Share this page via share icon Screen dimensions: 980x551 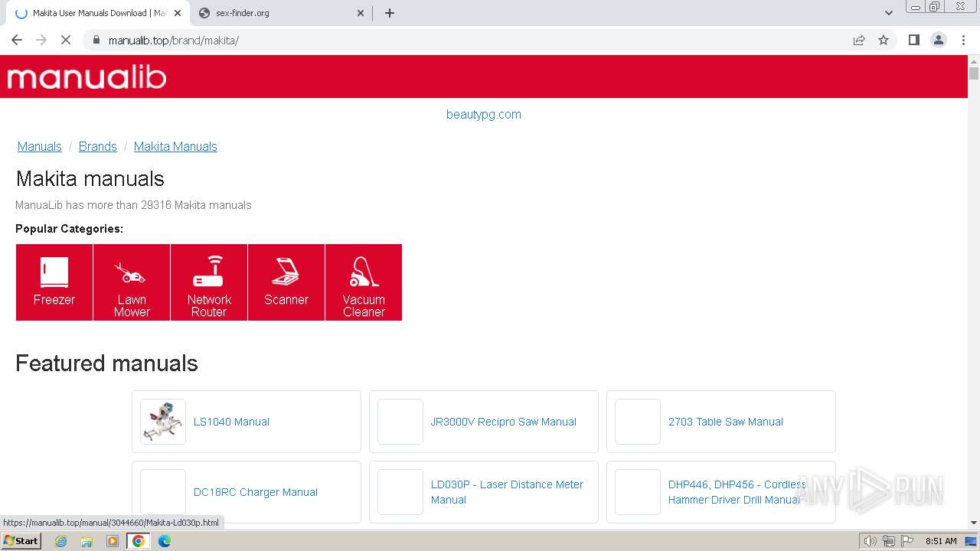(x=859, y=40)
